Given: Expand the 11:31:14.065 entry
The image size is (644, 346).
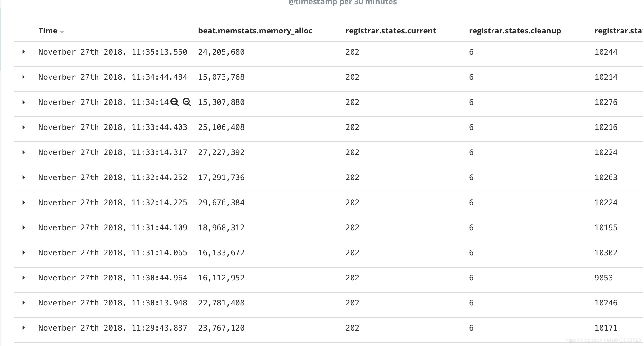Looking at the screenshot, I should click(x=23, y=253).
